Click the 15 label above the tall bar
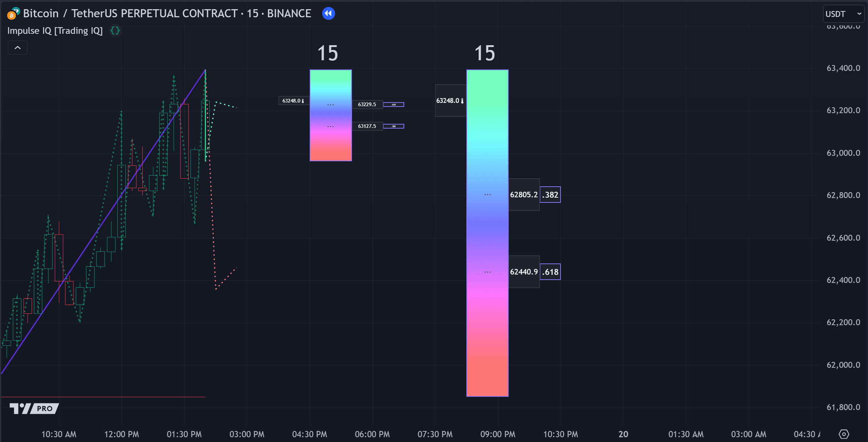 point(484,53)
